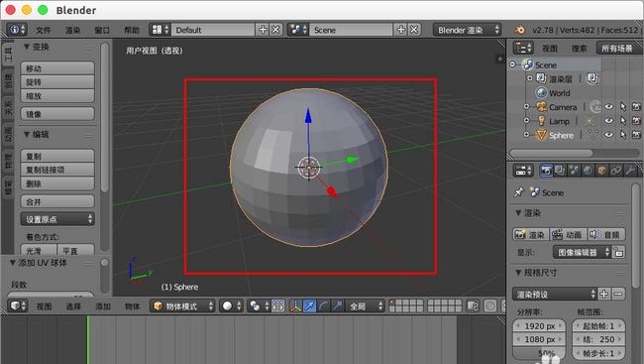Expand the Camera tree node
This screenshot has width=644, height=364.
pyautogui.click(x=526, y=106)
